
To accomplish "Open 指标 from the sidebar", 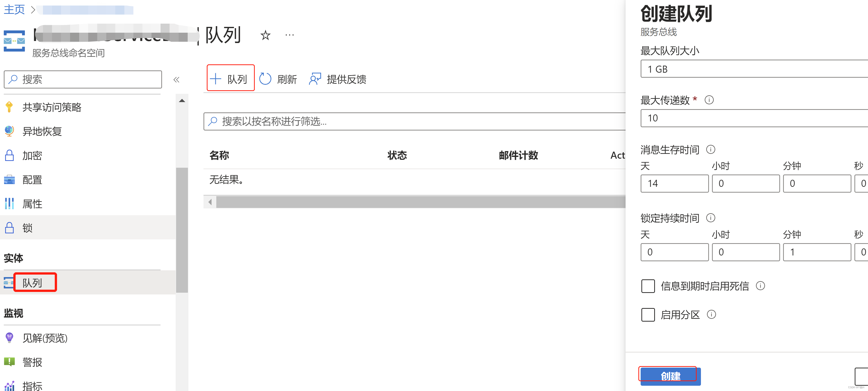I will (x=32, y=386).
